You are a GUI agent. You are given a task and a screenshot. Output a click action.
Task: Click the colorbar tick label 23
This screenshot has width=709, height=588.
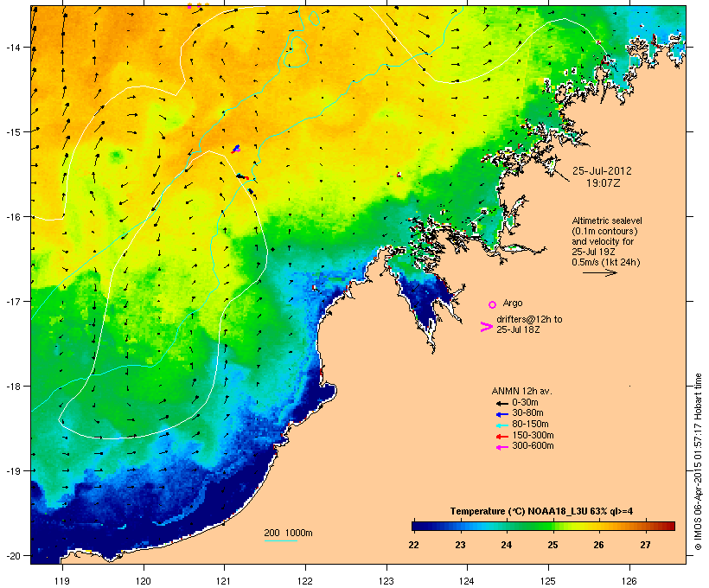click(460, 545)
